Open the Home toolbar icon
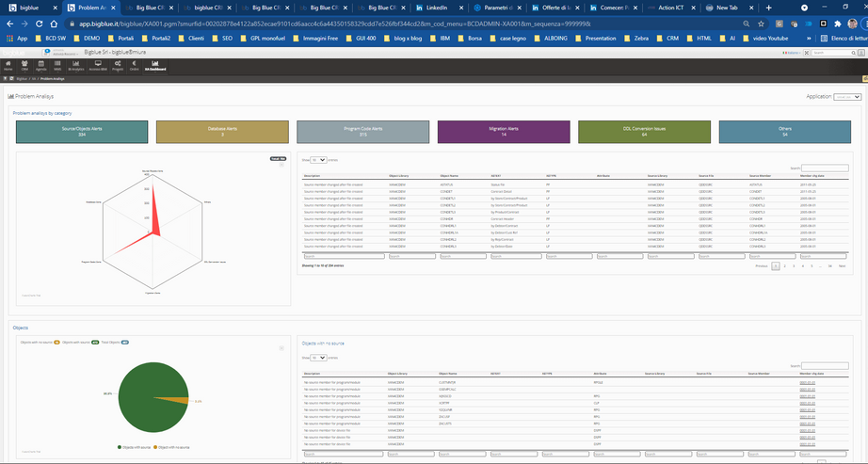The height and width of the screenshot is (464, 868). click(x=8, y=66)
